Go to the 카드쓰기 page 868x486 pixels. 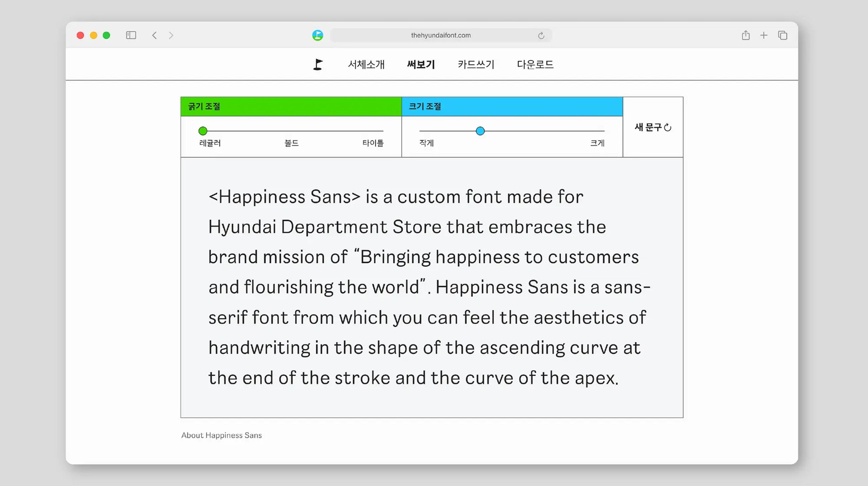click(476, 64)
